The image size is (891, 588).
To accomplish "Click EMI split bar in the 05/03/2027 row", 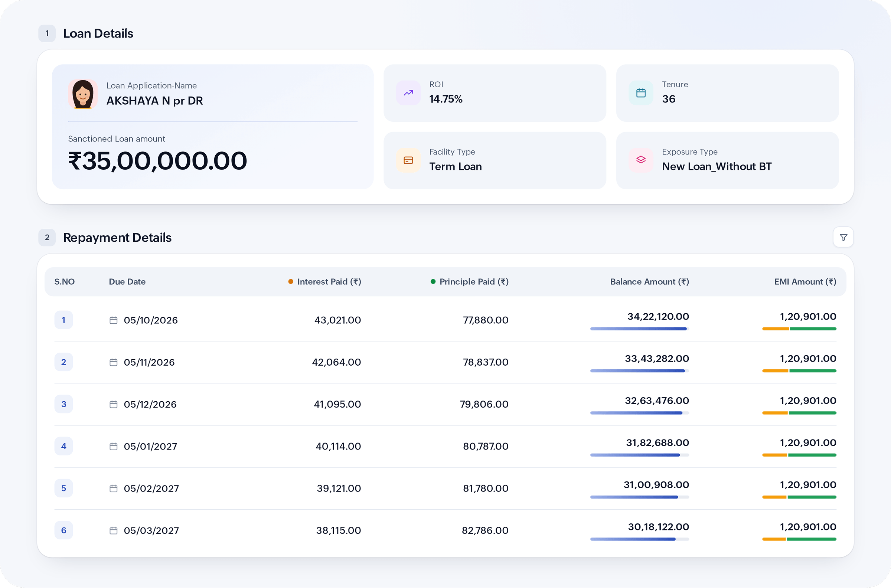I will (x=799, y=539).
